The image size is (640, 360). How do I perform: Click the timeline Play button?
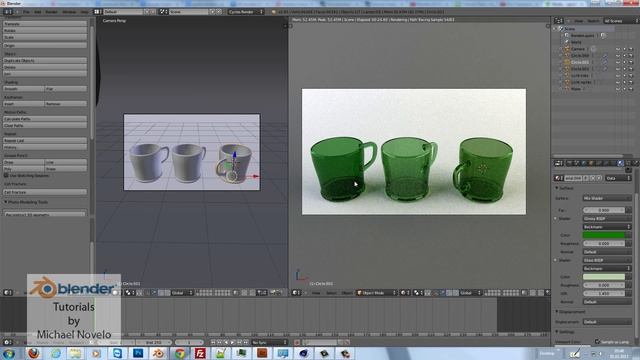click(233, 342)
